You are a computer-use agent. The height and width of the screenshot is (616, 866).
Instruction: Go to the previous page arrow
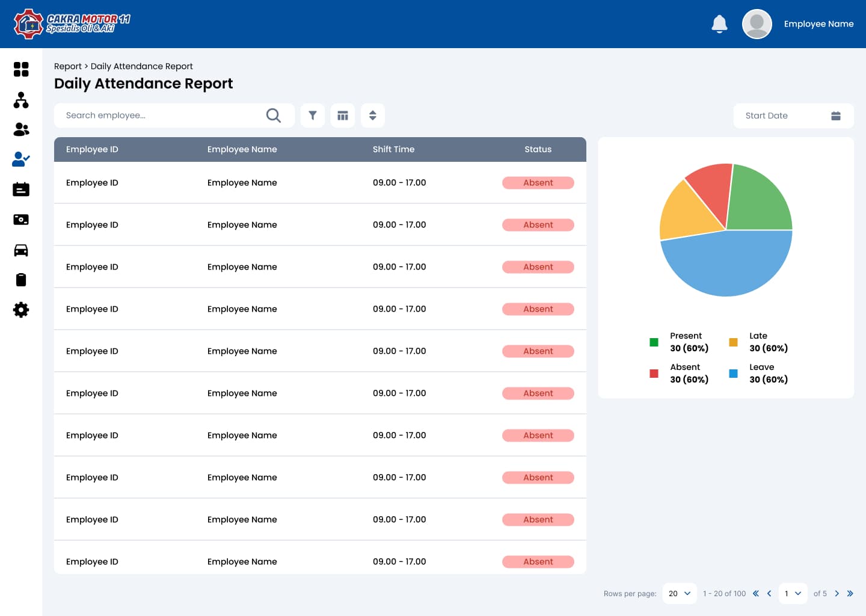[x=769, y=594]
